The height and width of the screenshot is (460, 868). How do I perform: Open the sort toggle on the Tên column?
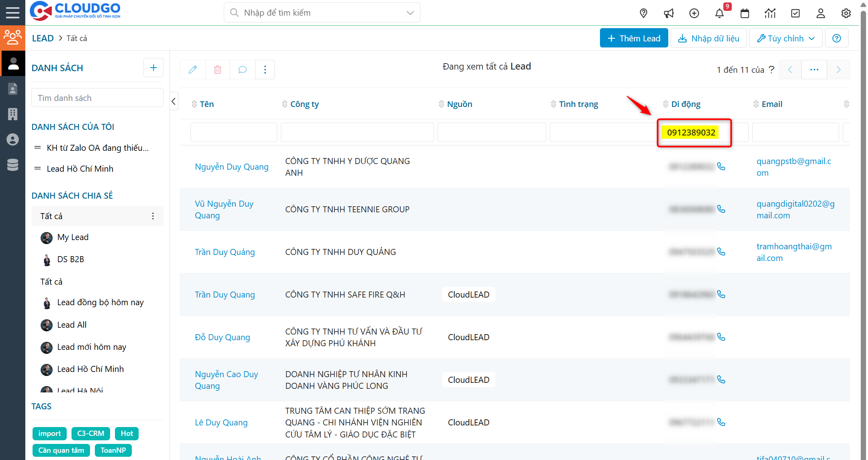pyautogui.click(x=194, y=104)
